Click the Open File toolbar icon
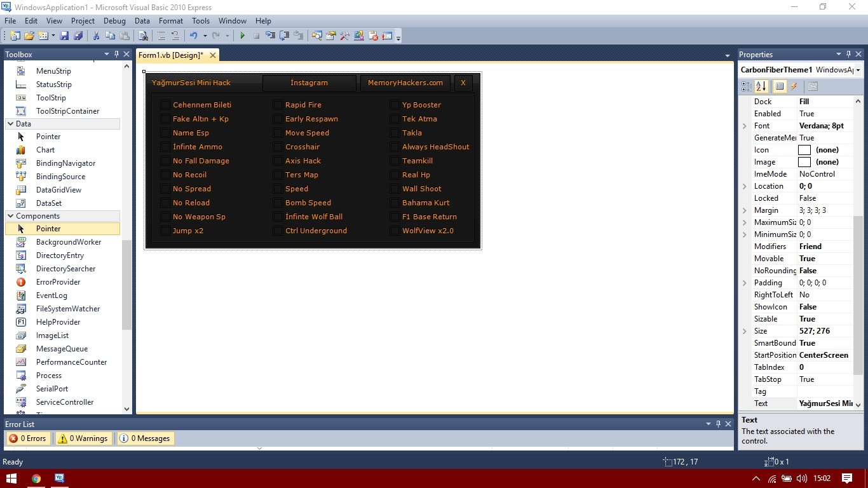 (29, 36)
